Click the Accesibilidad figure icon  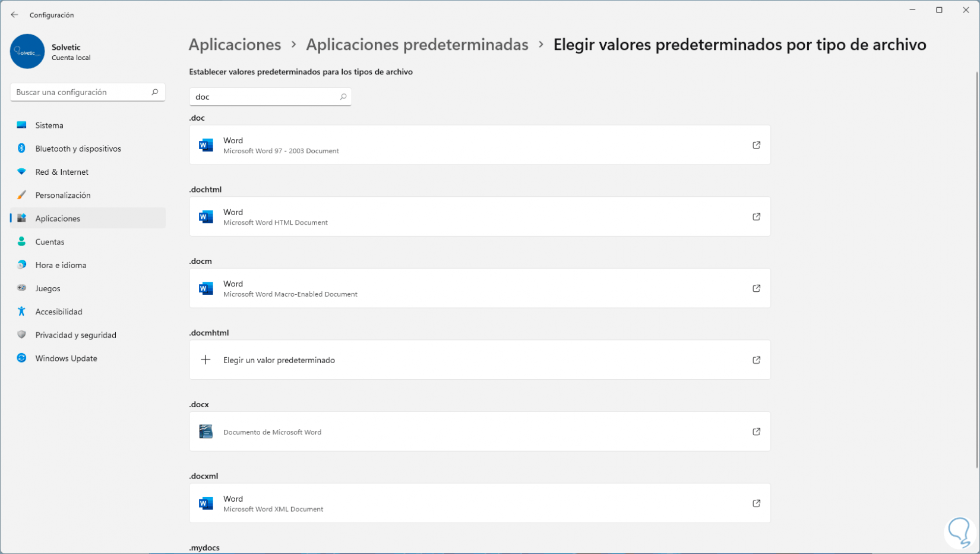click(x=21, y=311)
